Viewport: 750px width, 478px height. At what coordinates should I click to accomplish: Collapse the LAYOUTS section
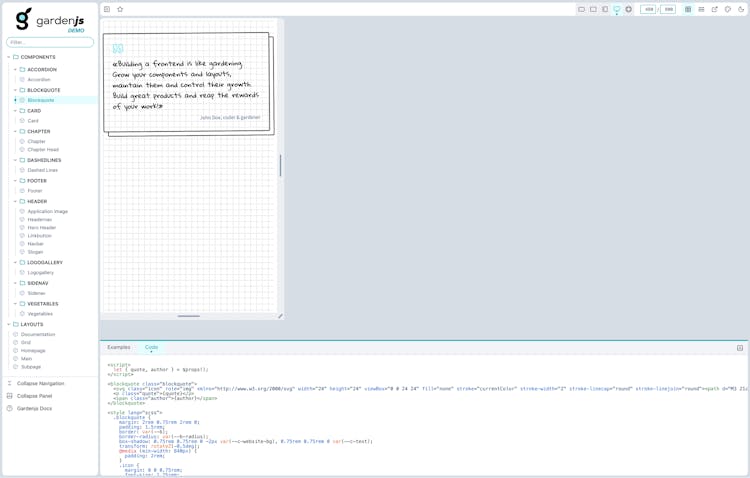click(x=9, y=324)
